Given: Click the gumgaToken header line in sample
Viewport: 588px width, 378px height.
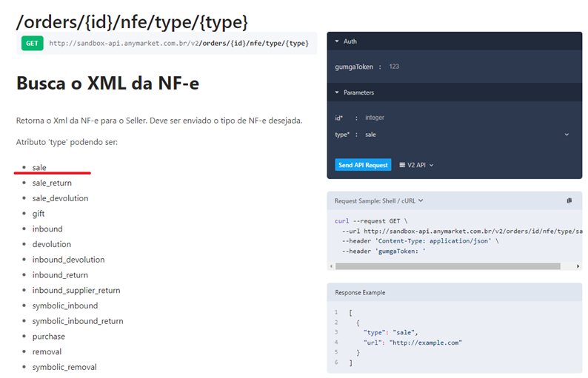Looking at the screenshot, I should click(x=384, y=251).
